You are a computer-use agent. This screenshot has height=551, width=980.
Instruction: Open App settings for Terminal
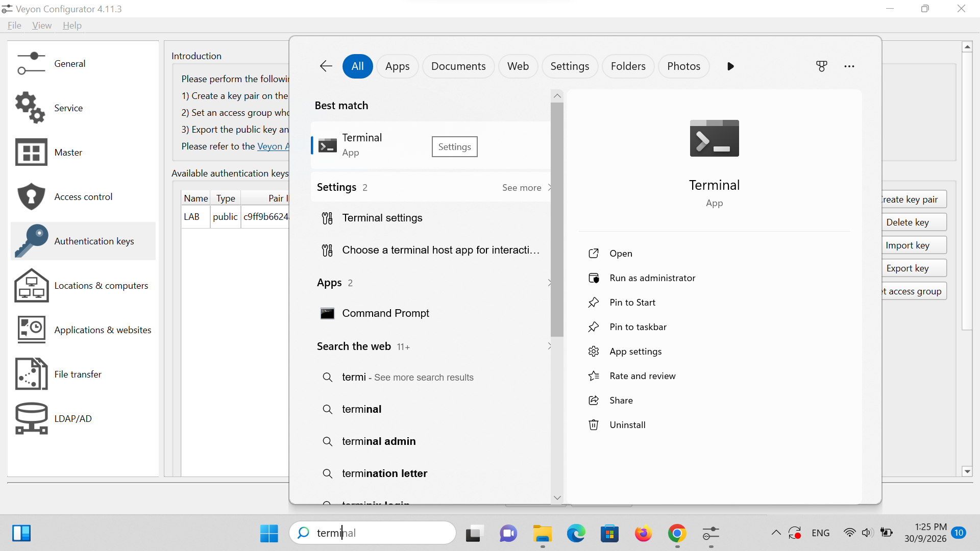(715, 352)
